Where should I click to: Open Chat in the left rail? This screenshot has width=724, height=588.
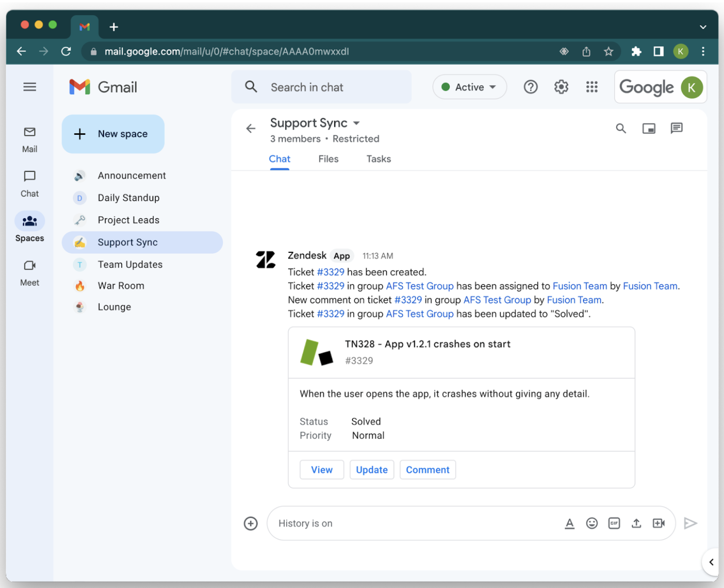coord(30,184)
